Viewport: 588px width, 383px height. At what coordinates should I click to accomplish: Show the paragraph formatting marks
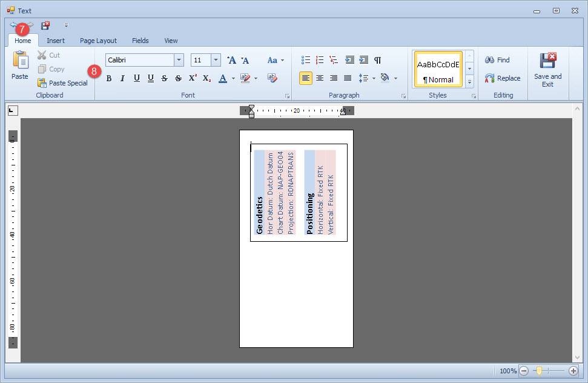[378, 60]
